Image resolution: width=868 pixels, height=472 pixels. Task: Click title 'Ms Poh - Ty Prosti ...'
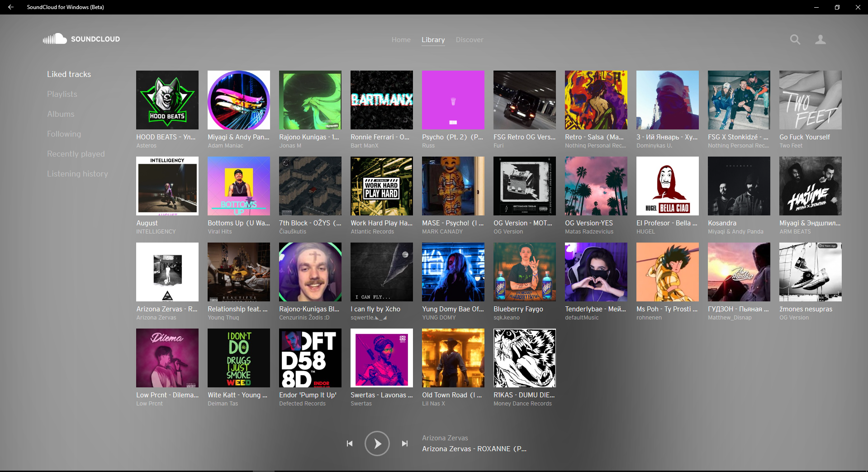point(667,309)
